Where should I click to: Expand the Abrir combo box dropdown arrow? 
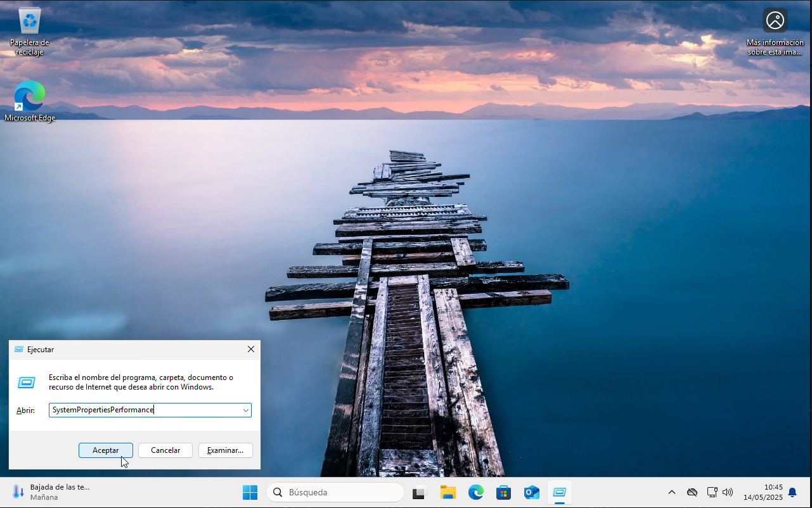tap(245, 410)
